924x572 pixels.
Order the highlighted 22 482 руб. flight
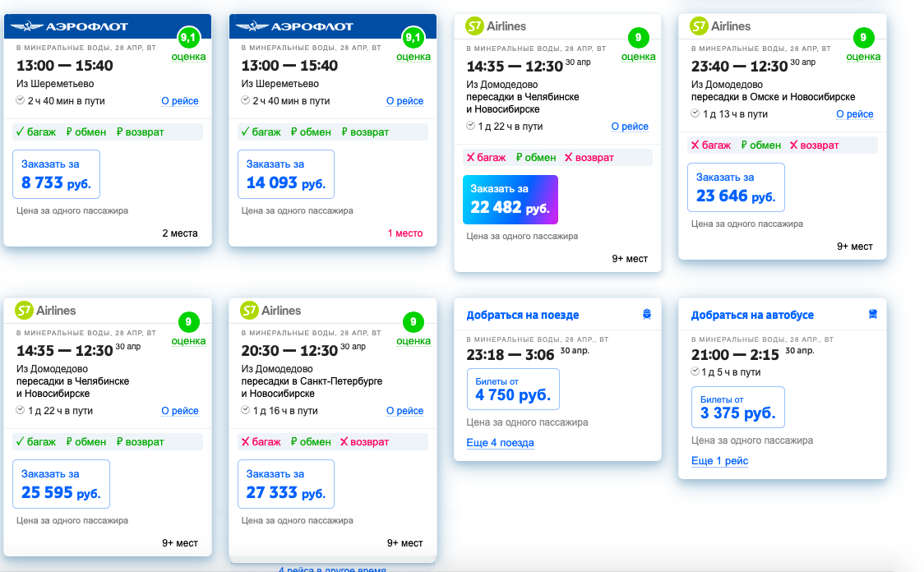511,200
